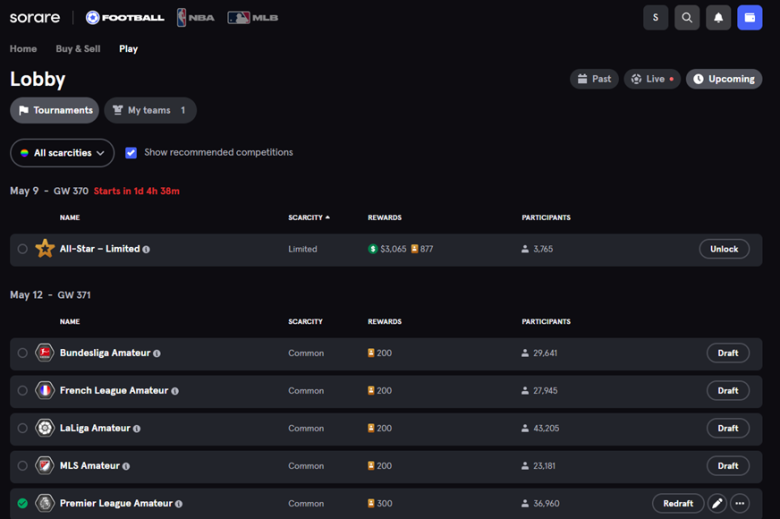Click the Starts in 1d 4h 38m text
The width and height of the screenshot is (780, 519).
137,191
